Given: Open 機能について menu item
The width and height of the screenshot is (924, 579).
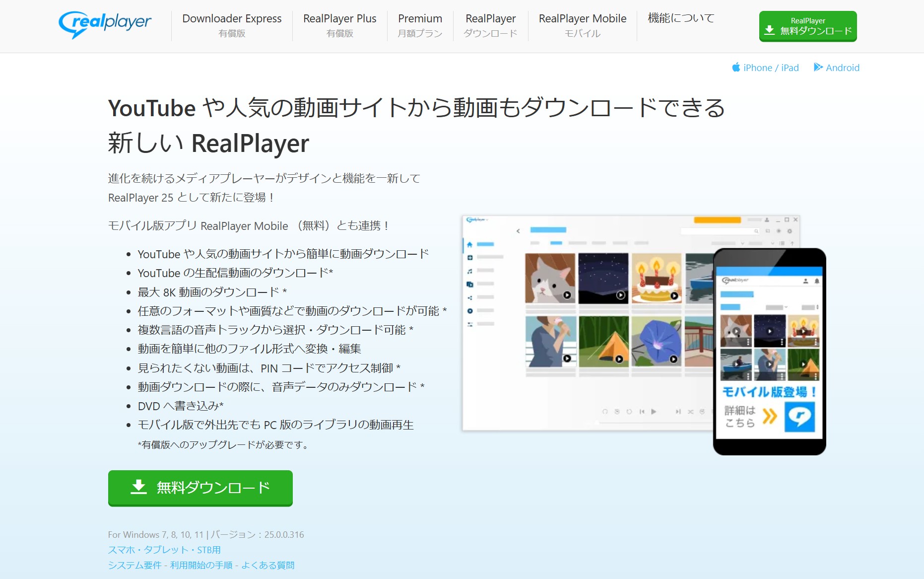Looking at the screenshot, I should (x=681, y=18).
